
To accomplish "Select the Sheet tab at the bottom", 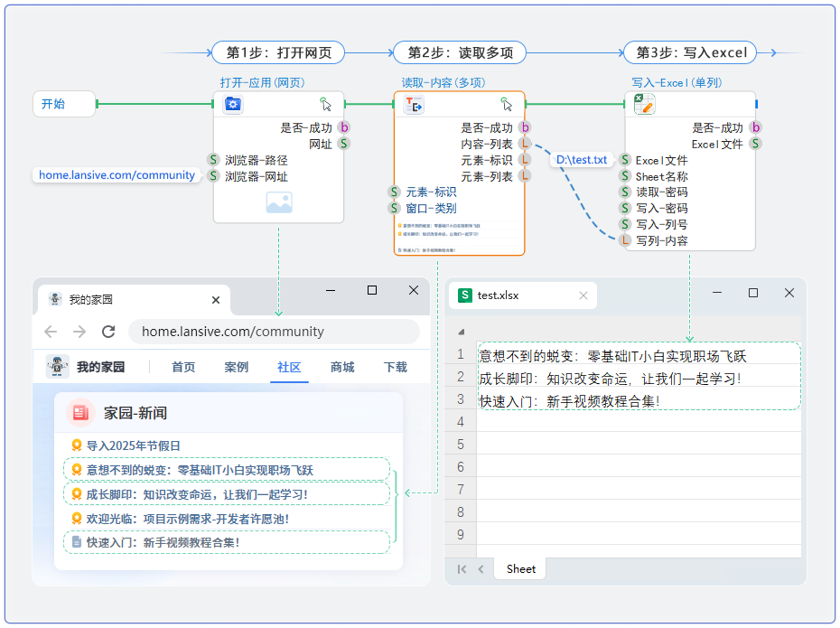I will point(521,569).
